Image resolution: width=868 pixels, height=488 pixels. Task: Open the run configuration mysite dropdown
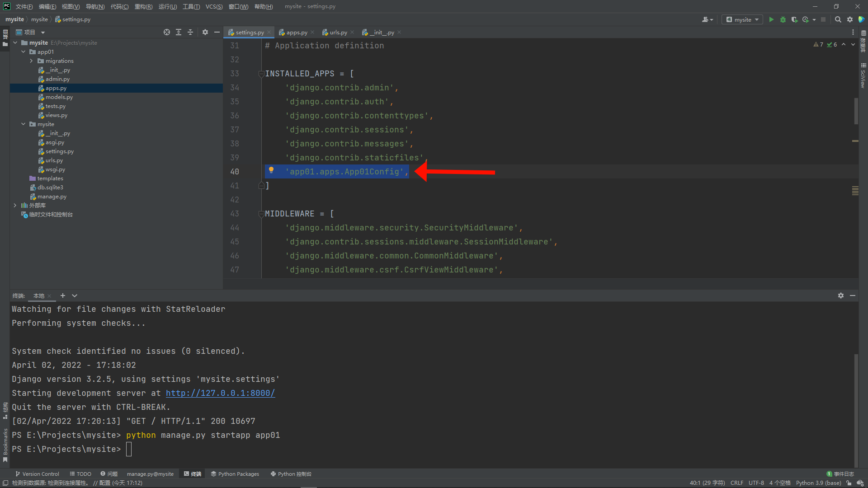tap(742, 19)
